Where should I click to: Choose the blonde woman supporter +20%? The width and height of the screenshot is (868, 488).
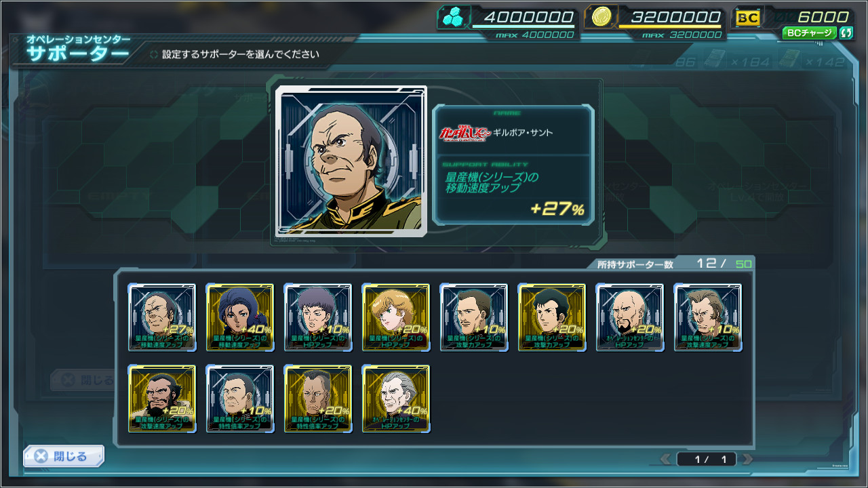pos(396,317)
